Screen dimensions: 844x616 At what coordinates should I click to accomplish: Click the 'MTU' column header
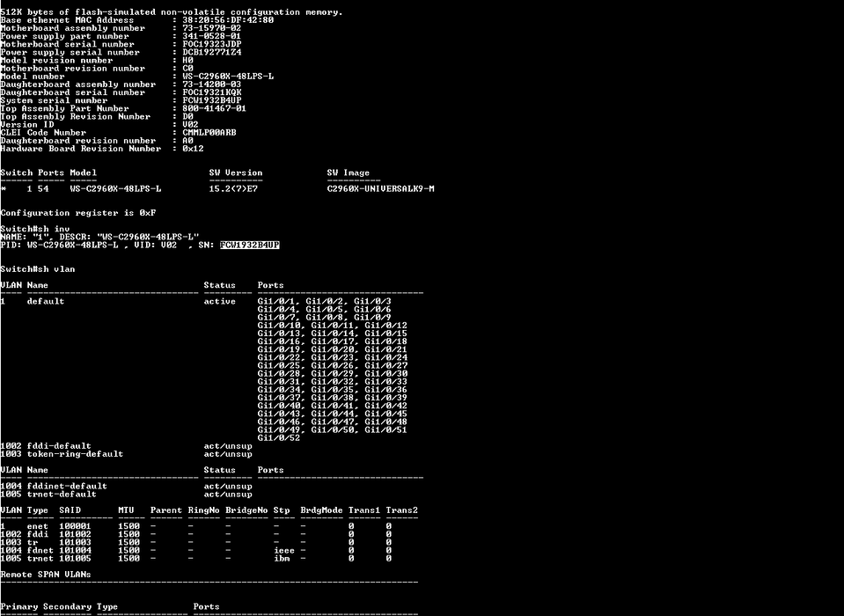(x=127, y=510)
